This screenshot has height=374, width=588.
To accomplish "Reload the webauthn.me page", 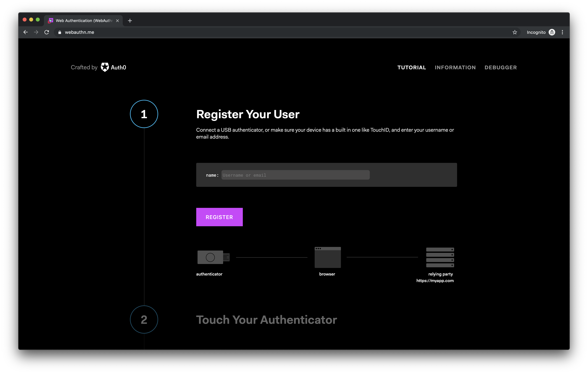I will (x=47, y=32).
